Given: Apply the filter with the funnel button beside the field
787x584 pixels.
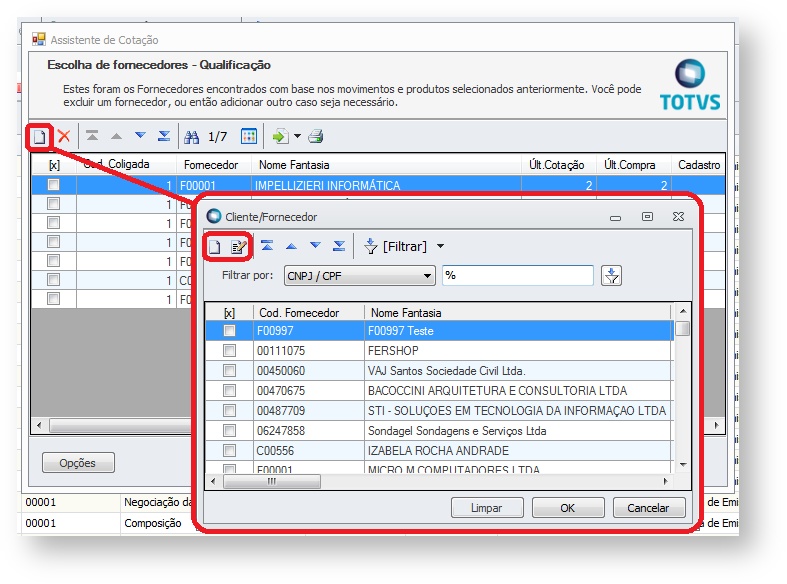Looking at the screenshot, I should [611, 276].
